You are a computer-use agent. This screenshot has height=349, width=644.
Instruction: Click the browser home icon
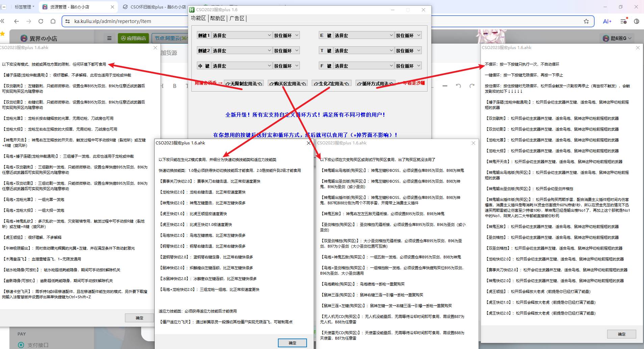point(53,21)
